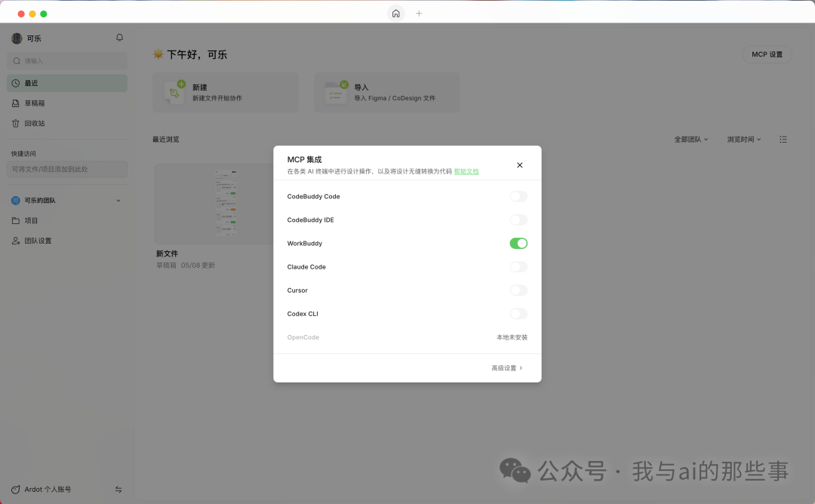Image resolution: width=815 pixels, height=504 pixels.
Task: Open the 新文件 thumbnail
Action: coord(214,204)
